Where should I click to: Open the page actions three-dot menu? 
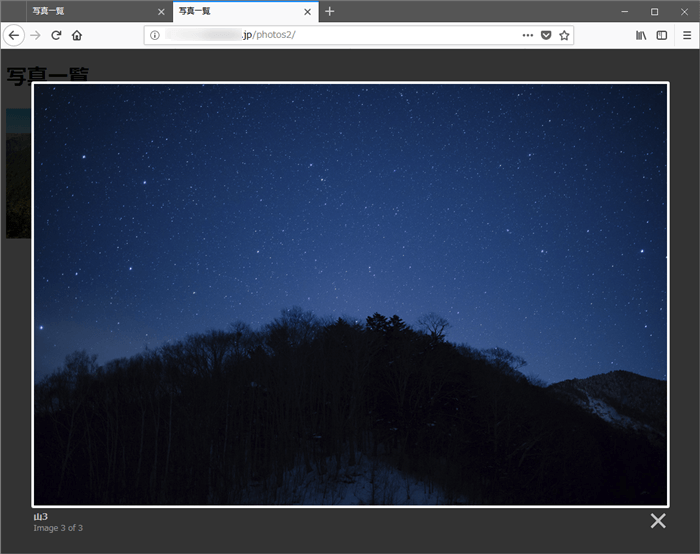pos(527,35)
